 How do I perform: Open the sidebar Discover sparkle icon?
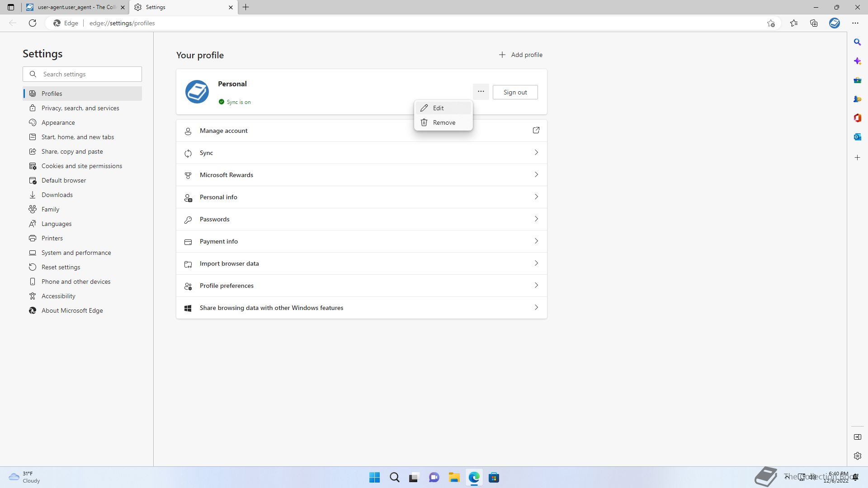[857, 61]
